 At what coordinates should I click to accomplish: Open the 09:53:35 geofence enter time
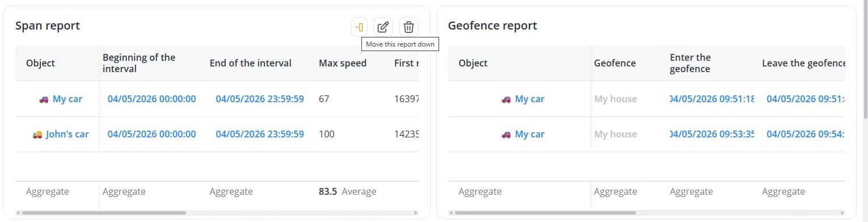coord(712,135)
